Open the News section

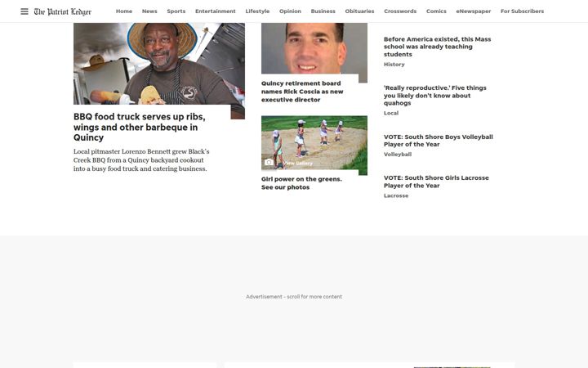click(149, 11)
